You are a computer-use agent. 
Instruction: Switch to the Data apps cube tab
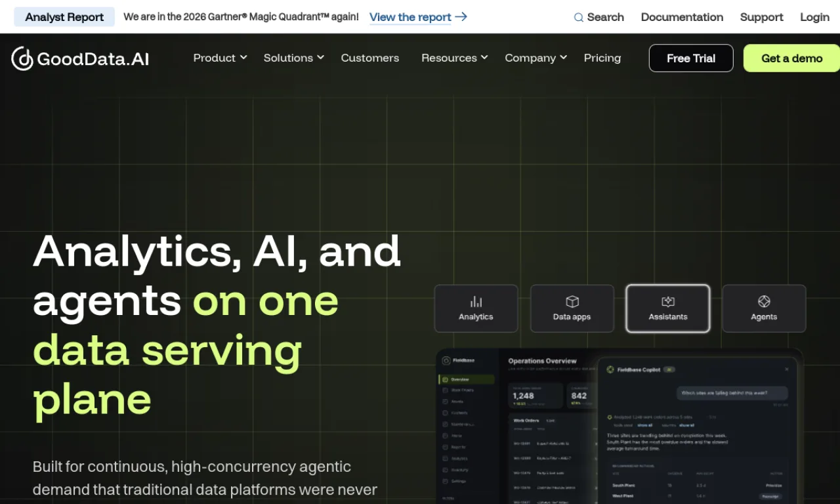[572, 308]
